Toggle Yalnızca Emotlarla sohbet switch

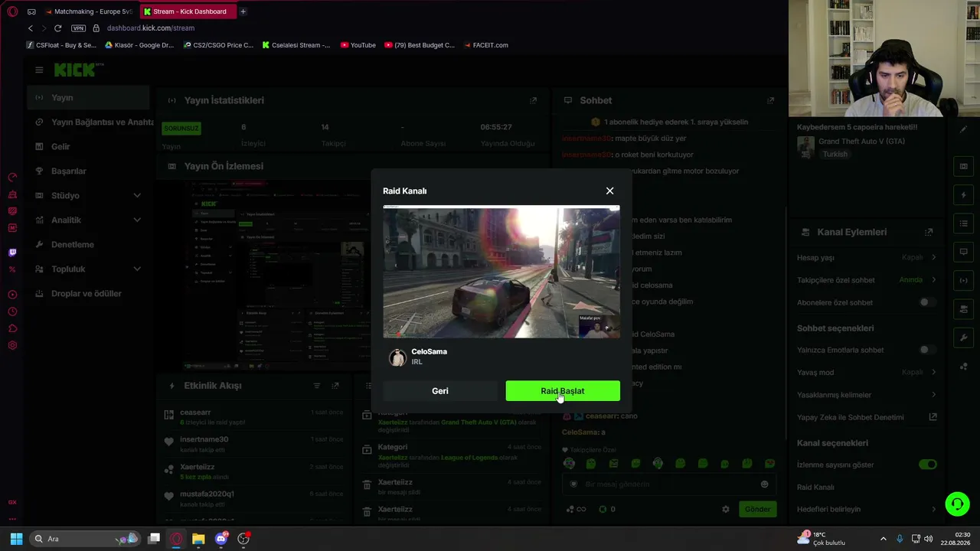coord(927,350)
